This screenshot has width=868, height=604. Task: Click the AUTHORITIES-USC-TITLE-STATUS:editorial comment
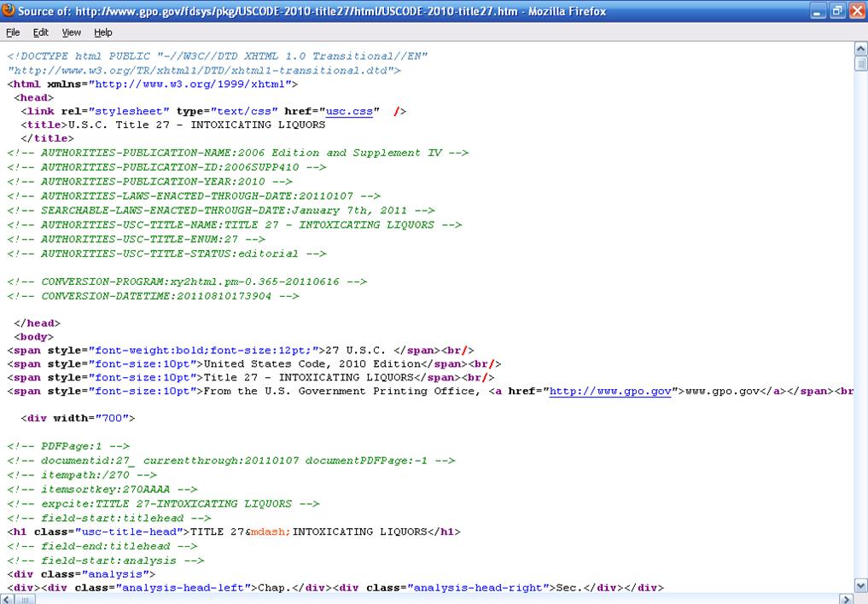[166, 253]
